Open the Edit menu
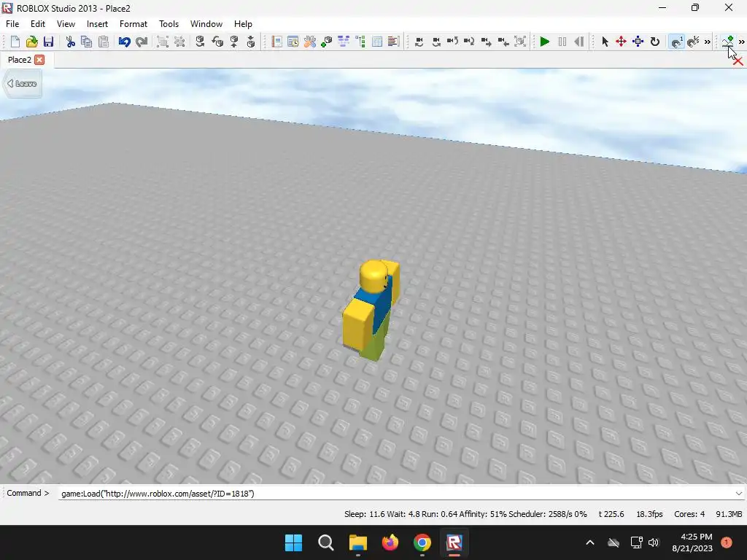 pyautogui.click(x=38, y=24)
